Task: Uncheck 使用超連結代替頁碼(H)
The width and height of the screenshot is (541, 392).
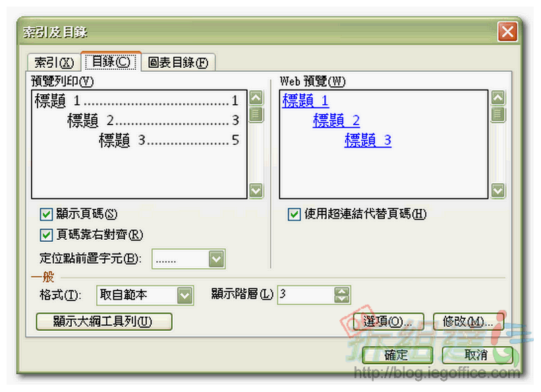Action: (294, 214)
